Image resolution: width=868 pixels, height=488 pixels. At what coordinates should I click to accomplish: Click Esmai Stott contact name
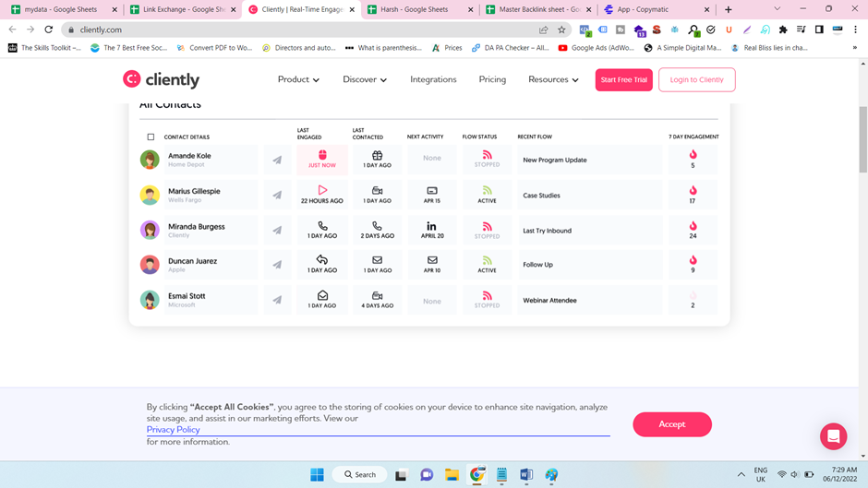[187, 296]
